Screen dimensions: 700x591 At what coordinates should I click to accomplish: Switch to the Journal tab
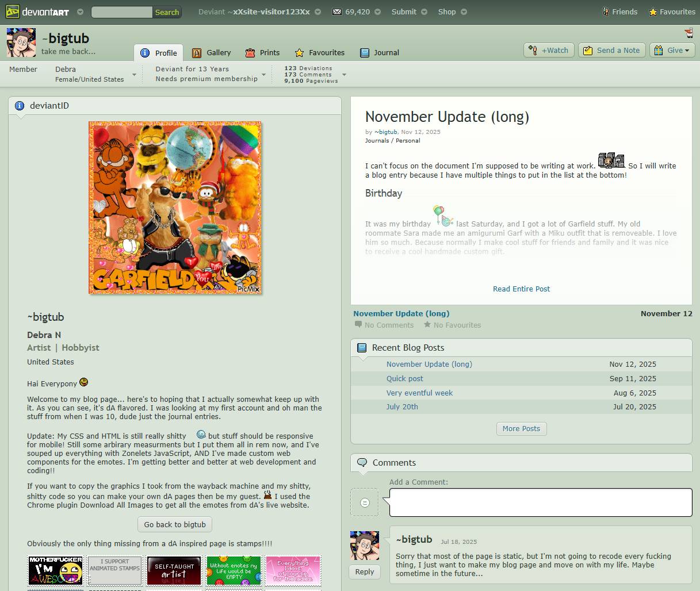pyautogui.click(x=380, y=52)
